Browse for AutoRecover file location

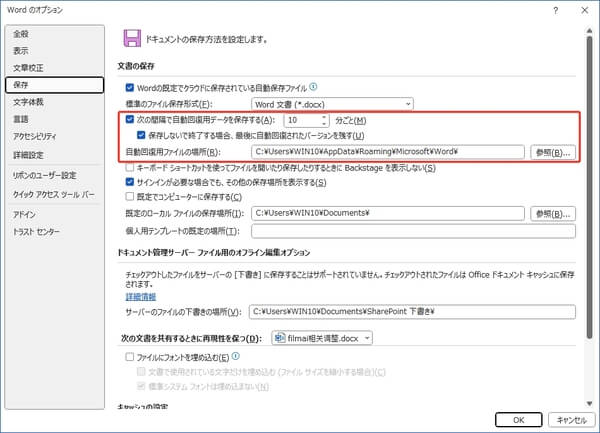553,153
